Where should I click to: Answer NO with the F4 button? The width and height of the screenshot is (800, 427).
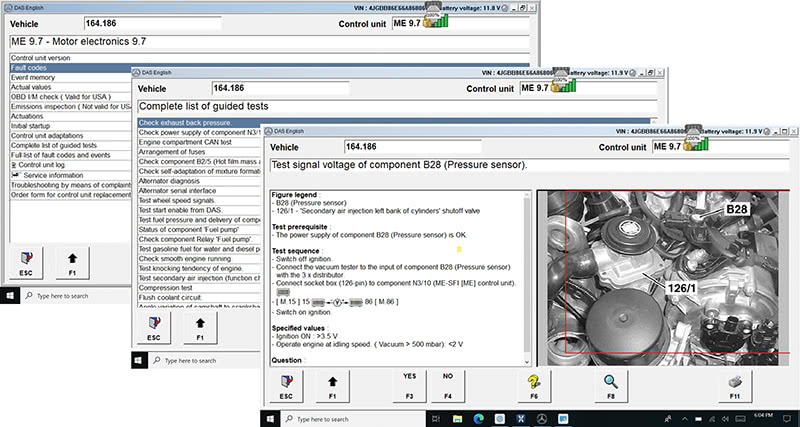(x=447, y=386)
